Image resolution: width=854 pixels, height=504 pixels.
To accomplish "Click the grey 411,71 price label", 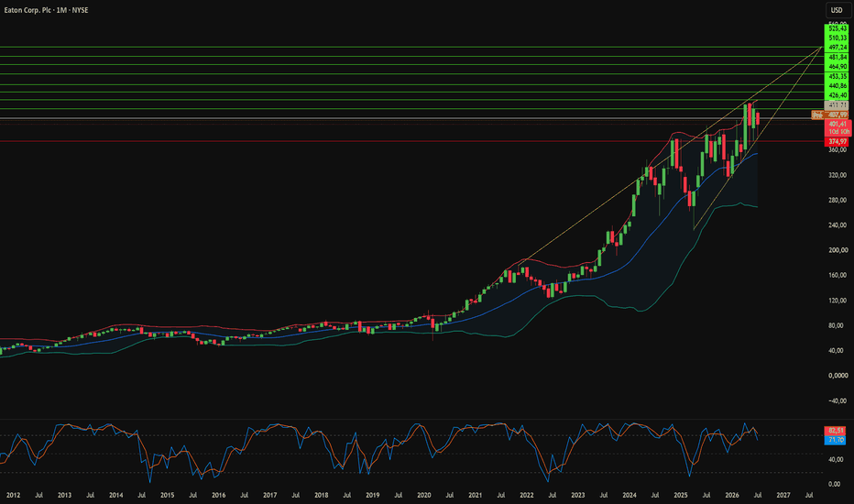I will pos(838,105).
